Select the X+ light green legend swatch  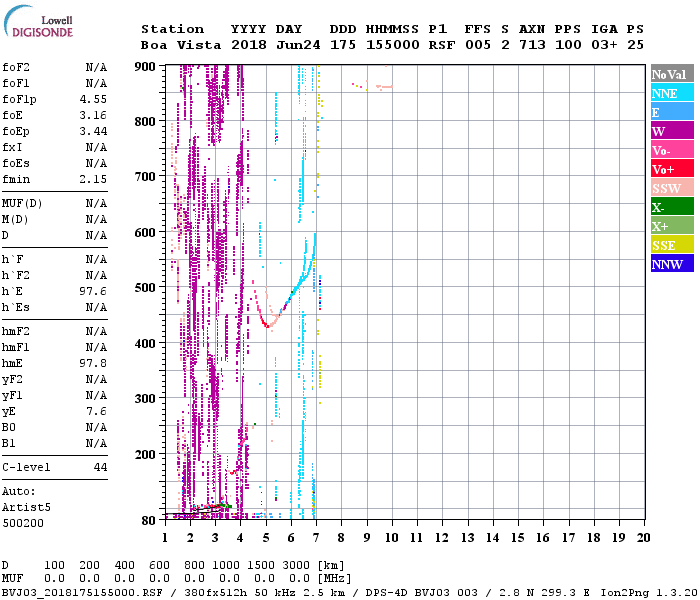pos(672,226)
